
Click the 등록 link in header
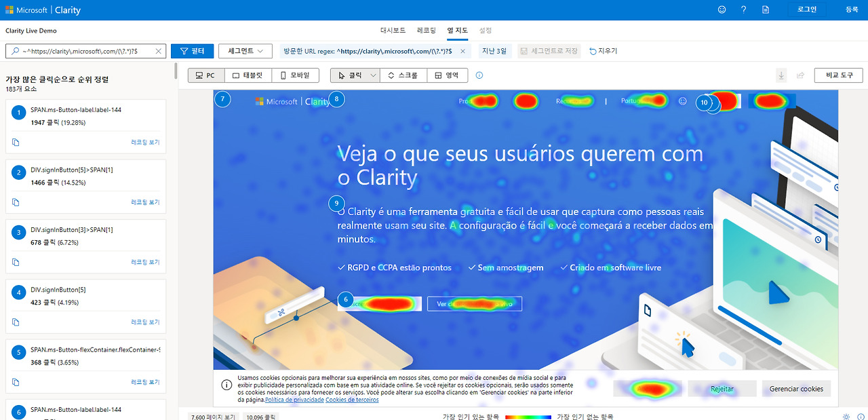852,9
